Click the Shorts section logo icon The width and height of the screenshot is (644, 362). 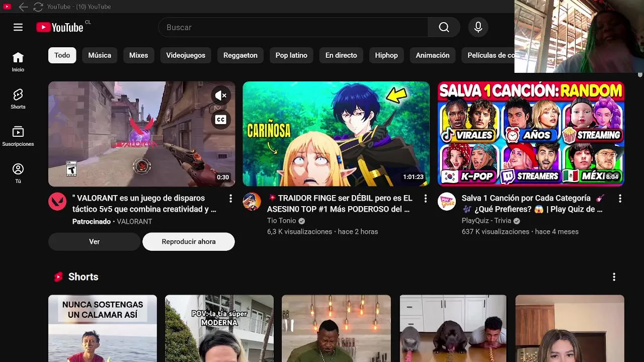(58, 277)
